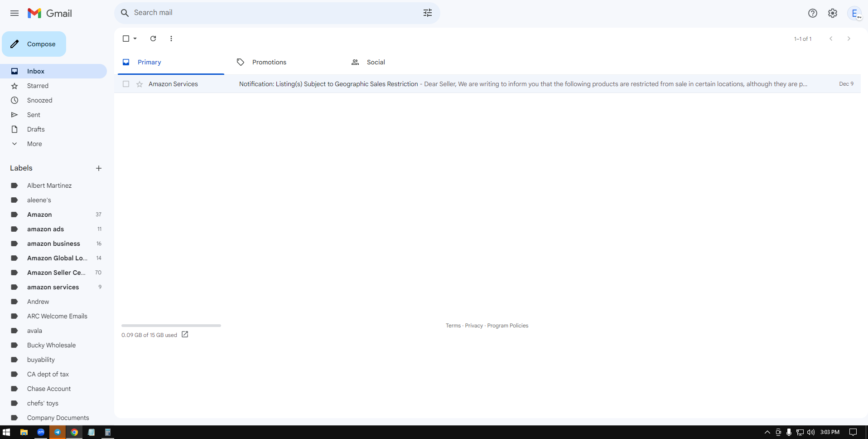Show search options filter icon
This screenshot has height=439, width=868.
click(x=428, y=13)
